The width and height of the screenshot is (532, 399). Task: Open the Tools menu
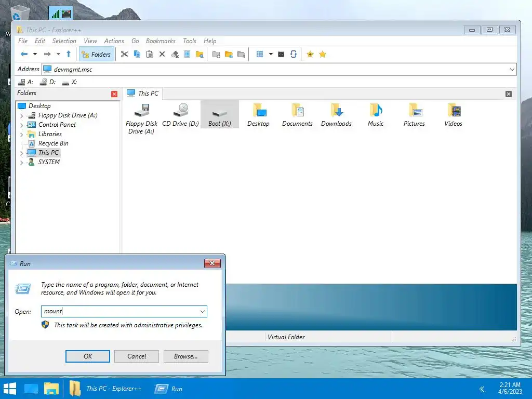189,41
